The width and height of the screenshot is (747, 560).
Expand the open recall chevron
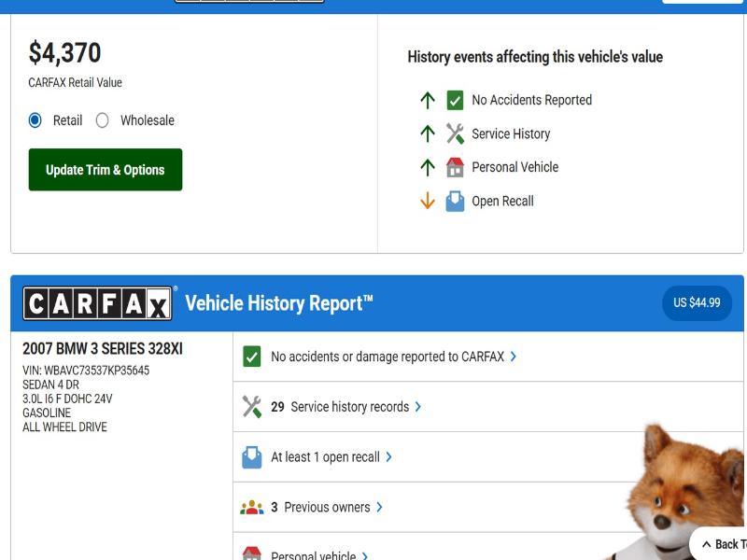[388, 457]
